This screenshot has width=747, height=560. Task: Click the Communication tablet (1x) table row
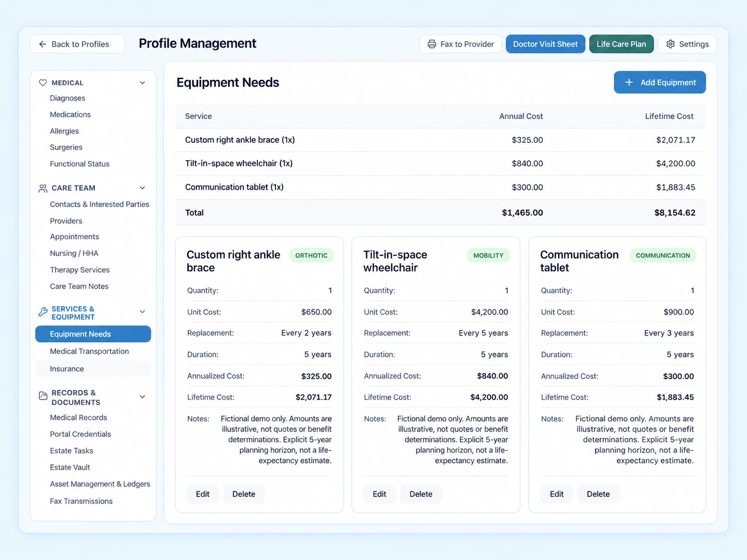pyautogui.click(x=441, y=187)
